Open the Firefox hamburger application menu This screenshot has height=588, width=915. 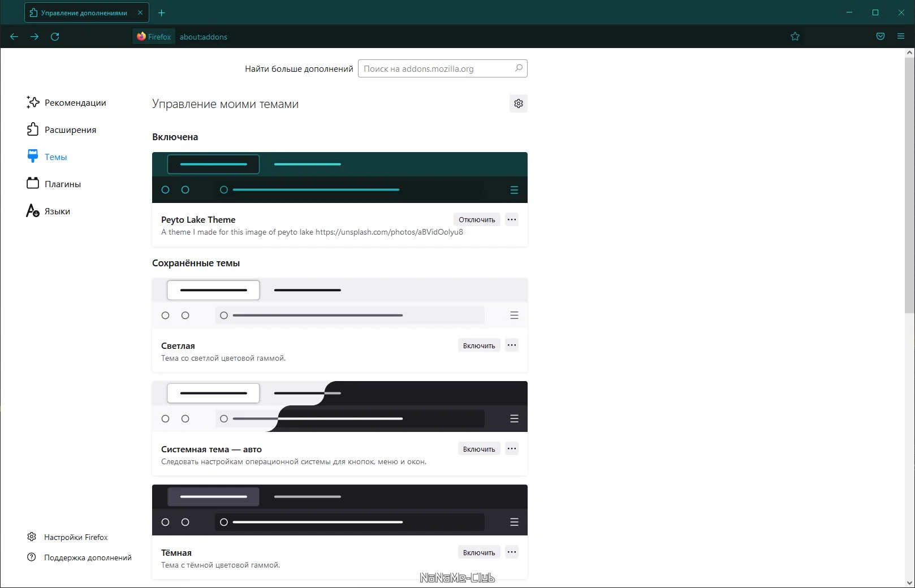(x=901, y=37)
